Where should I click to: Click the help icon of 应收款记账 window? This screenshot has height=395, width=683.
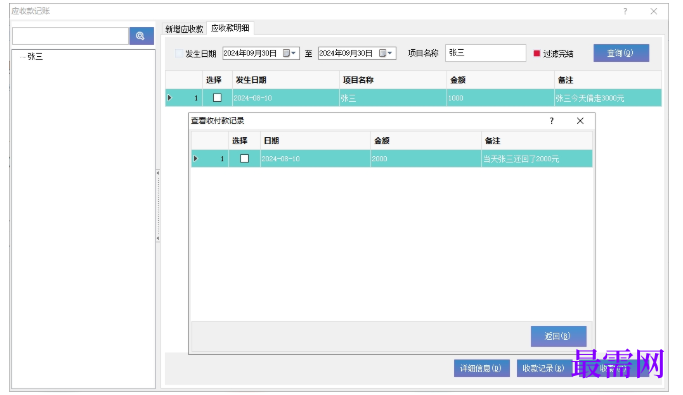625,11
